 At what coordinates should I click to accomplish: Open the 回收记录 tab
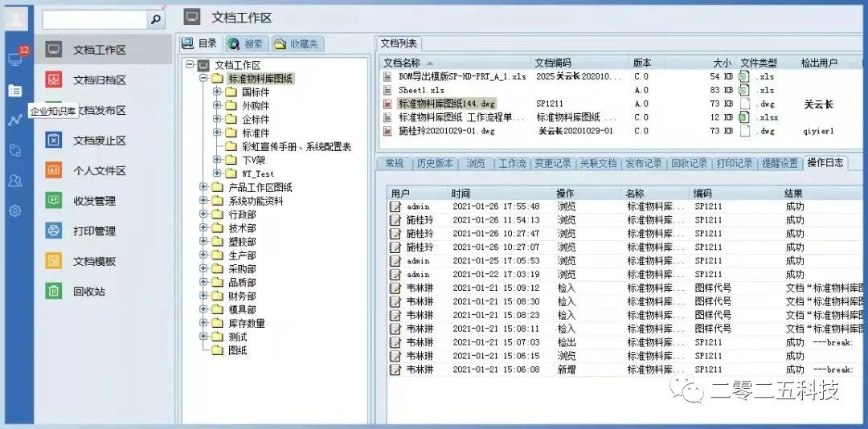click(x=690, y=163)
